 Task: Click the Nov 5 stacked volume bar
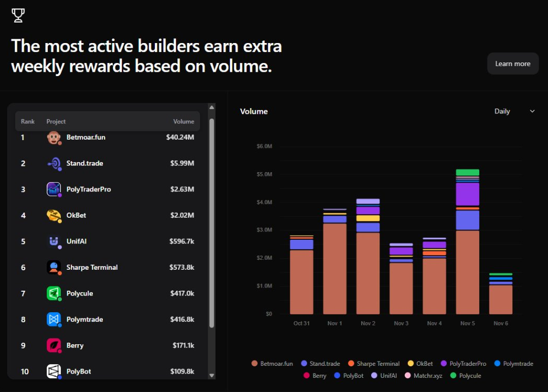pos(467,262)
